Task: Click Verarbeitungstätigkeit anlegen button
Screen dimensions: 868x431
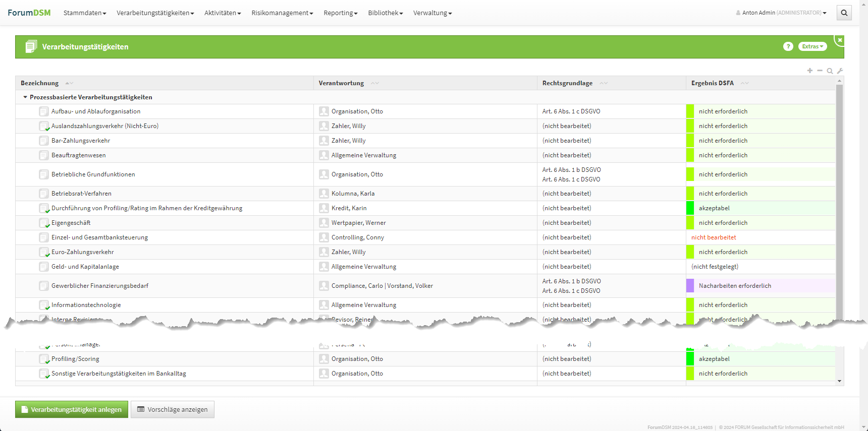Action: click(x=72, y=409)
